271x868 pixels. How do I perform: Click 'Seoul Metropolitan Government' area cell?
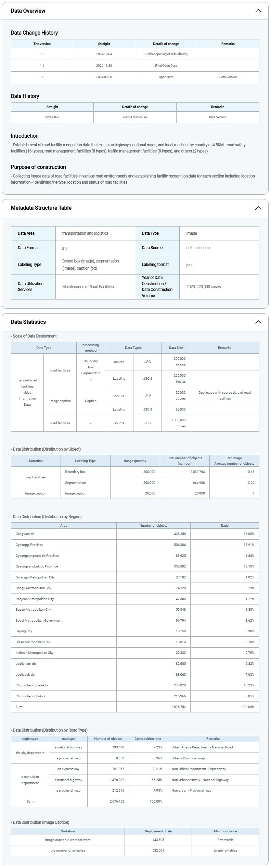click(39, 621)
